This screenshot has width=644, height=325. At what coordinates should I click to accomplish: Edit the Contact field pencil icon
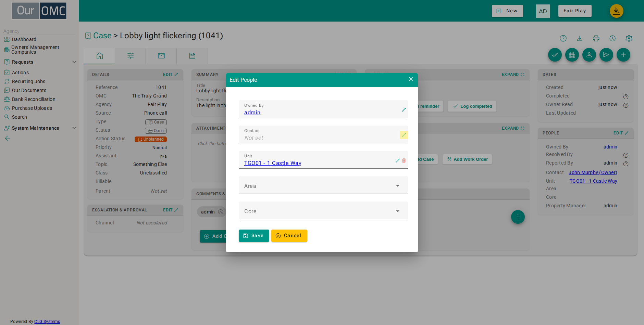[x=404, y=135]
